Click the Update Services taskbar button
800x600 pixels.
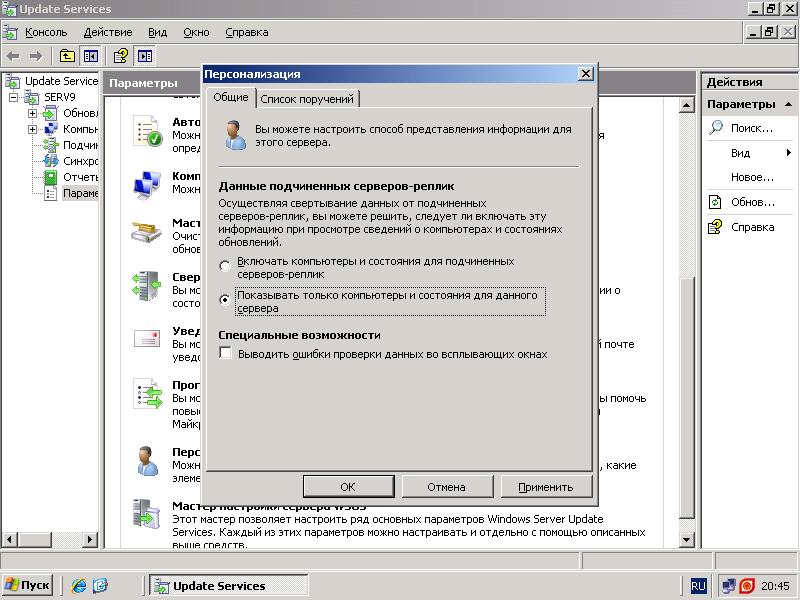coord(229,585)
